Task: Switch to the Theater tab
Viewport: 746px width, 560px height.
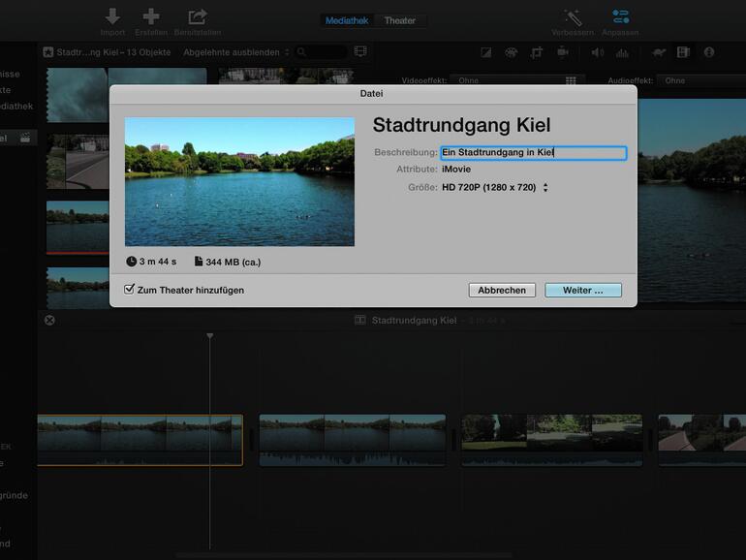Action: click(x=400, y=20)
